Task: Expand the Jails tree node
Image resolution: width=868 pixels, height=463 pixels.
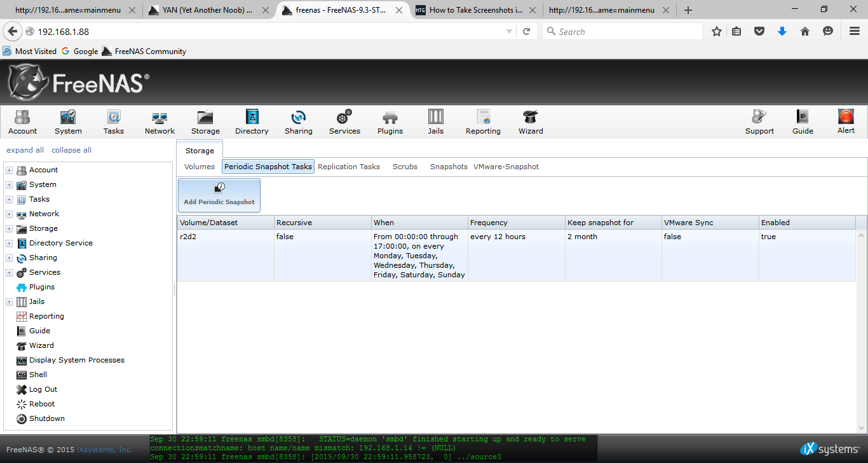Action: pyautogui.click(x=9, y=302)
